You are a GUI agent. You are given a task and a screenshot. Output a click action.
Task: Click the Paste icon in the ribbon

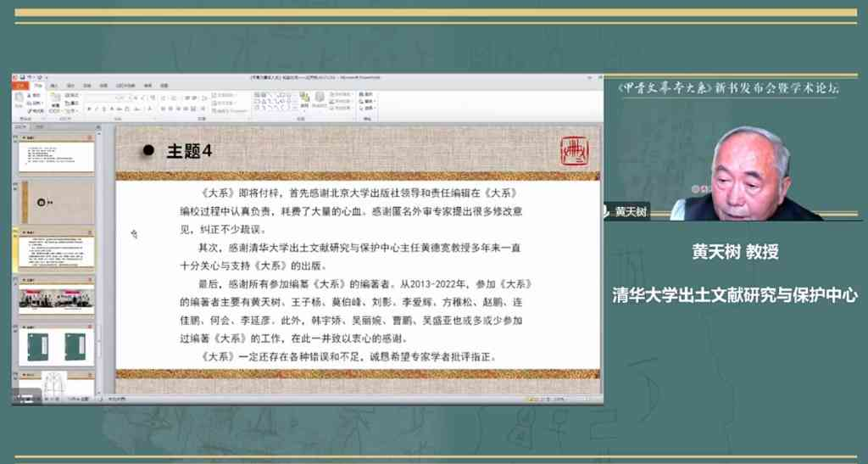click(19, 100)
